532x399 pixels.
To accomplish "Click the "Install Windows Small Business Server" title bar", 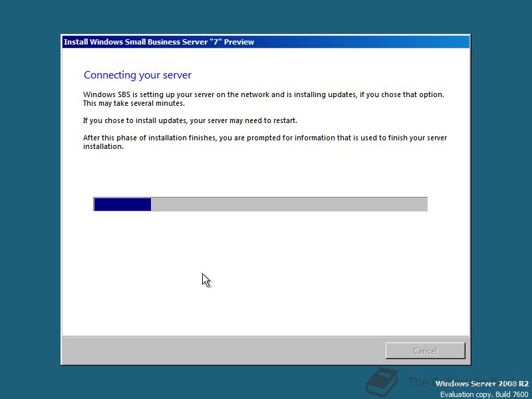I will [265, 42].
